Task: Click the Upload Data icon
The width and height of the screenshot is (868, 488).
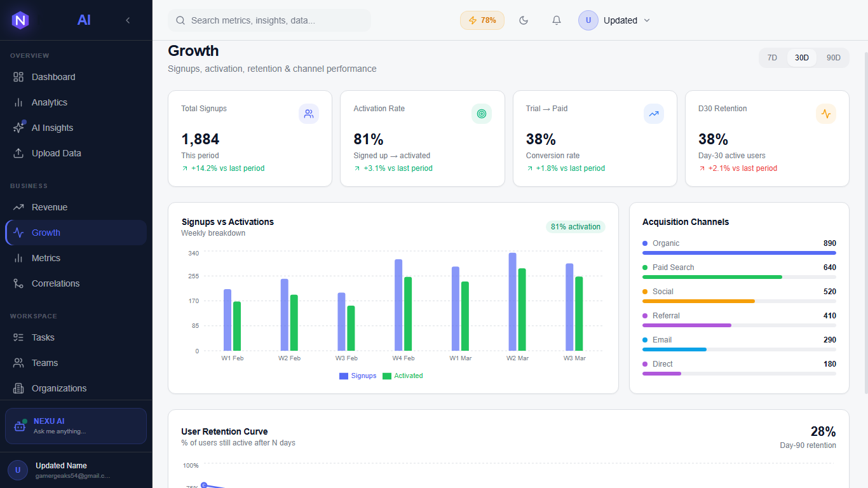Action: point(19,152)
